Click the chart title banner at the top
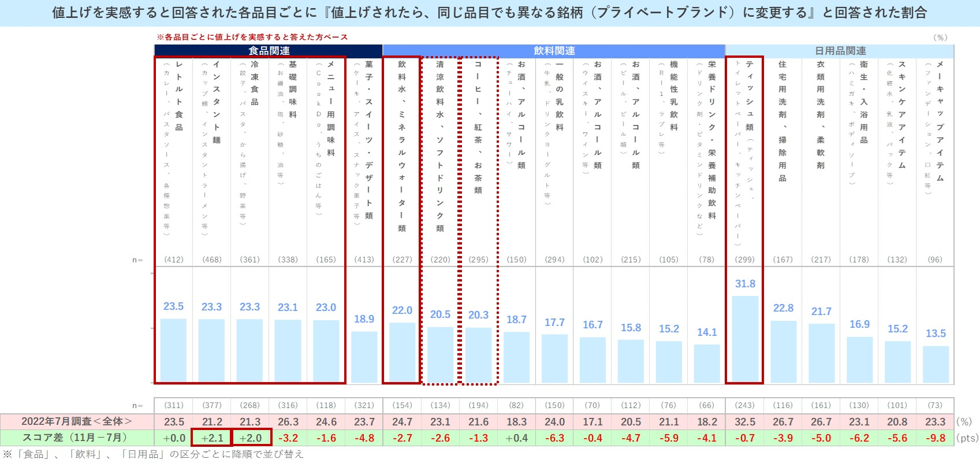Screen dimensions: 980x463 point(490,13)
